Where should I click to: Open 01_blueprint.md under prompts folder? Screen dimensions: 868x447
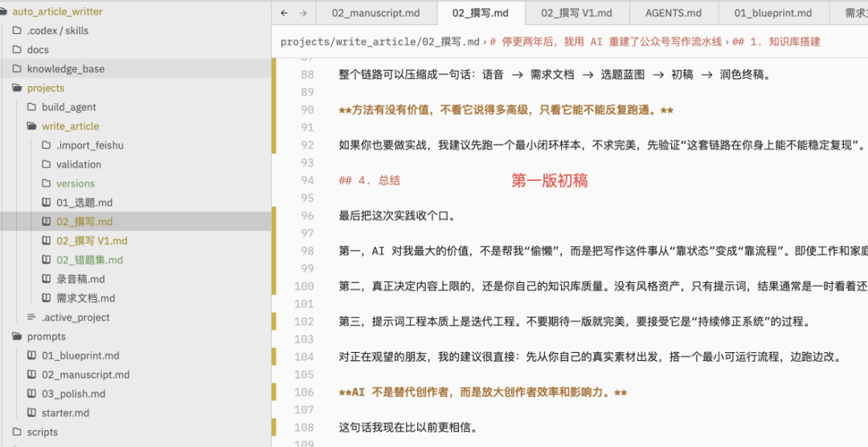(80, 355)
